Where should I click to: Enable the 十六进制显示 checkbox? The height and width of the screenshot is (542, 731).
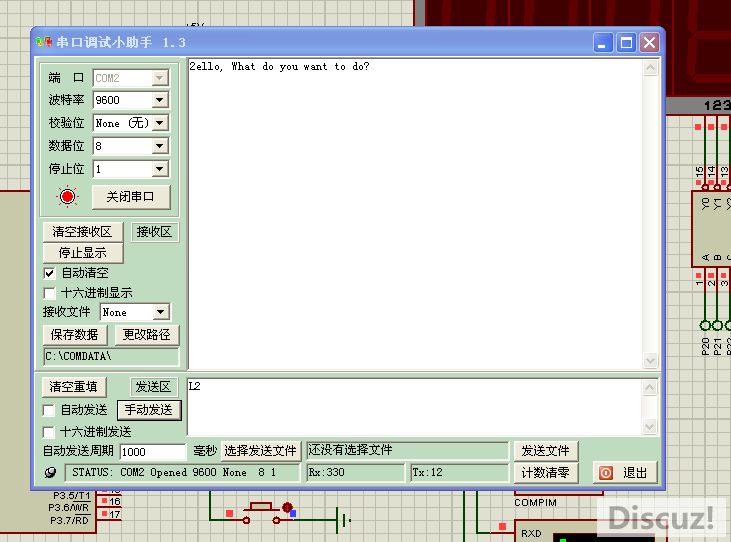(49, 293)
